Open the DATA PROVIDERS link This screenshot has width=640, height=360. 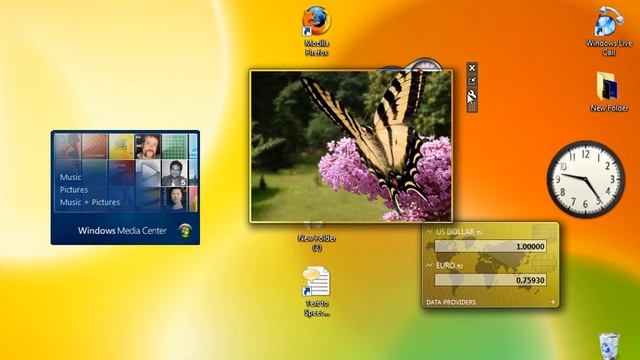(451, 302)
